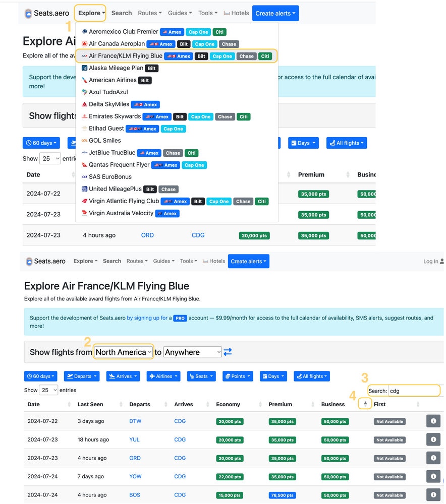Open info icon for the DTW to CDG row
The height and width of the screenshot is (504, 446).
pyautogui.click(x=433, y=421)
